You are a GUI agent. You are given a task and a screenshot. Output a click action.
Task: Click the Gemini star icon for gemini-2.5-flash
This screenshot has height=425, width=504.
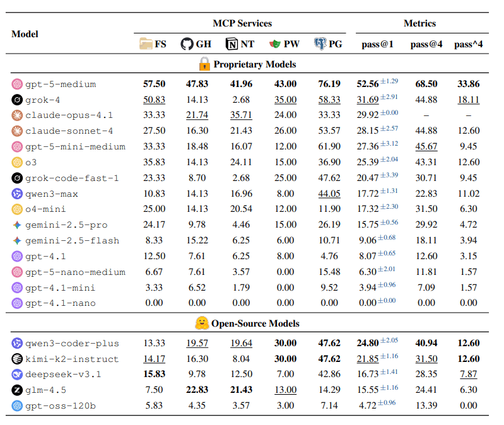[17, 240]
